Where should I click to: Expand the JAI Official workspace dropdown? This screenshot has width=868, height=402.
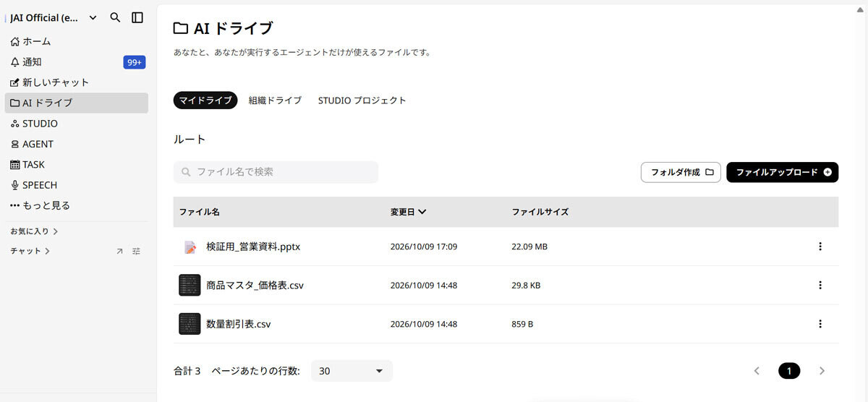(93, 18)
